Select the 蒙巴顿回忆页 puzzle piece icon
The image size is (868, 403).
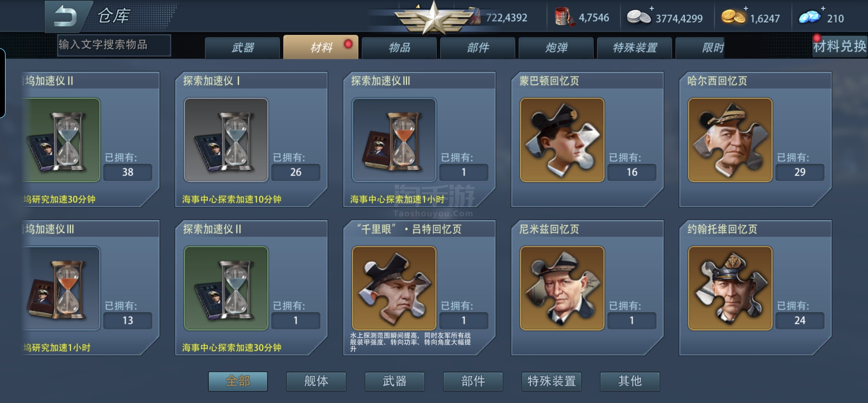(x=562, y=140)
